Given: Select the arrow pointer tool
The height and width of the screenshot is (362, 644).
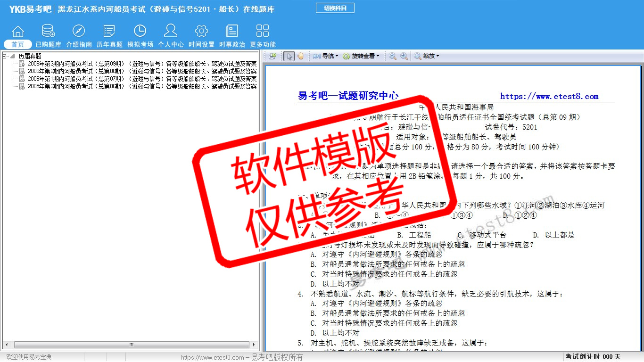Looking at the screenshot, I should [289, 56].
